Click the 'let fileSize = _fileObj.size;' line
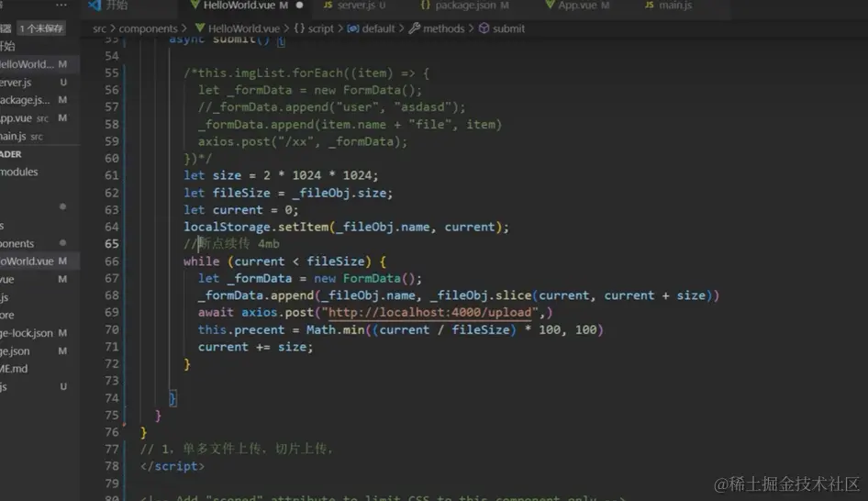 [288, 194]
